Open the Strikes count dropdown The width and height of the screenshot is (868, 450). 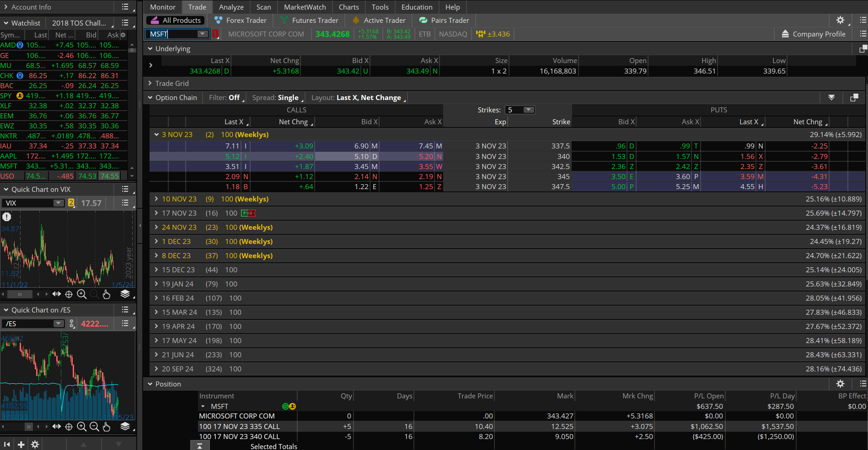(x=528, y=110)
